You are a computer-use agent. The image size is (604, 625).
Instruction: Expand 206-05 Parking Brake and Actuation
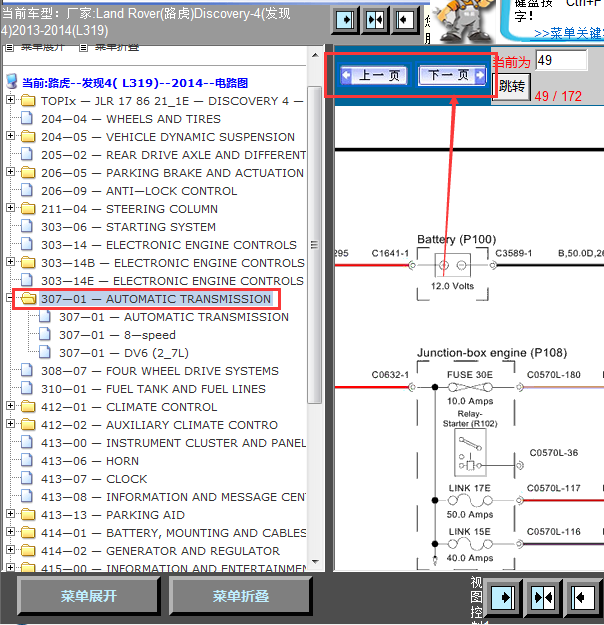[x=11, y=172]
